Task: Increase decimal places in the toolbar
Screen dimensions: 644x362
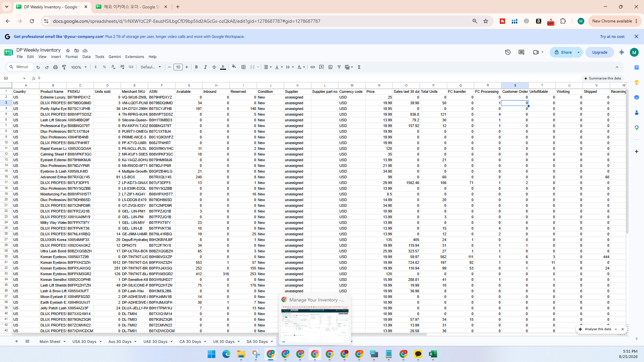Action: tap(122, 67)
